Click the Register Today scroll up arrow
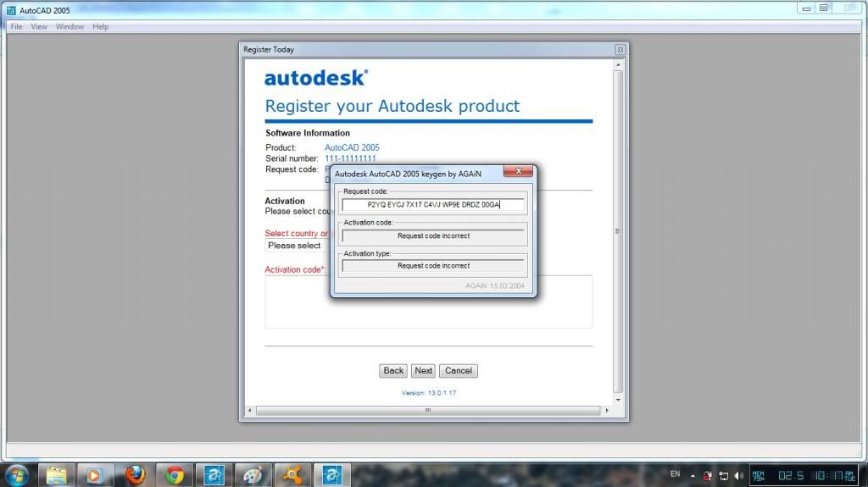 618,65
